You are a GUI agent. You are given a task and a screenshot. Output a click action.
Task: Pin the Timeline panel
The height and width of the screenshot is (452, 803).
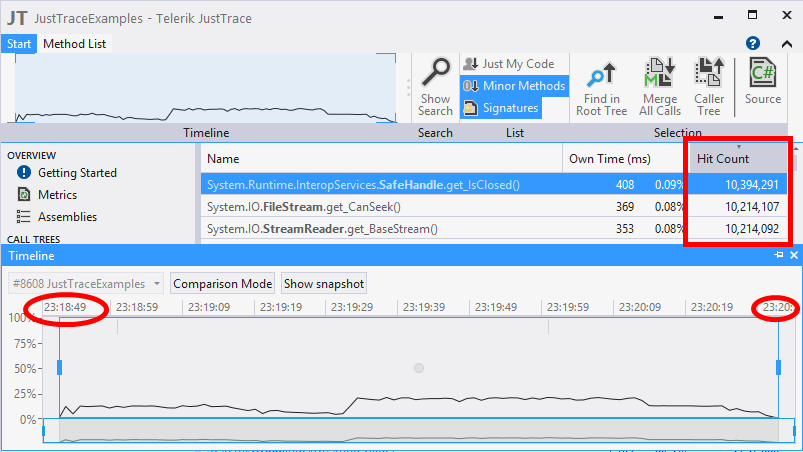pos(778,255)
